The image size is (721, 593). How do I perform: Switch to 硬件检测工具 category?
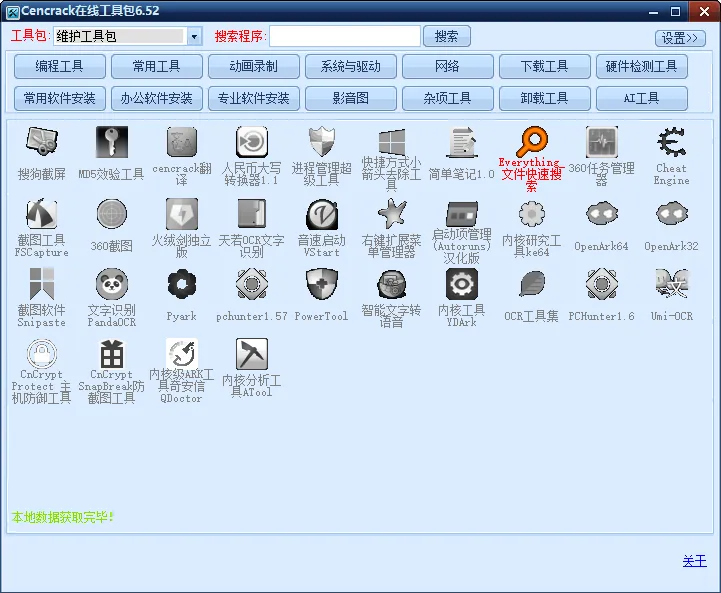point(642,66)
